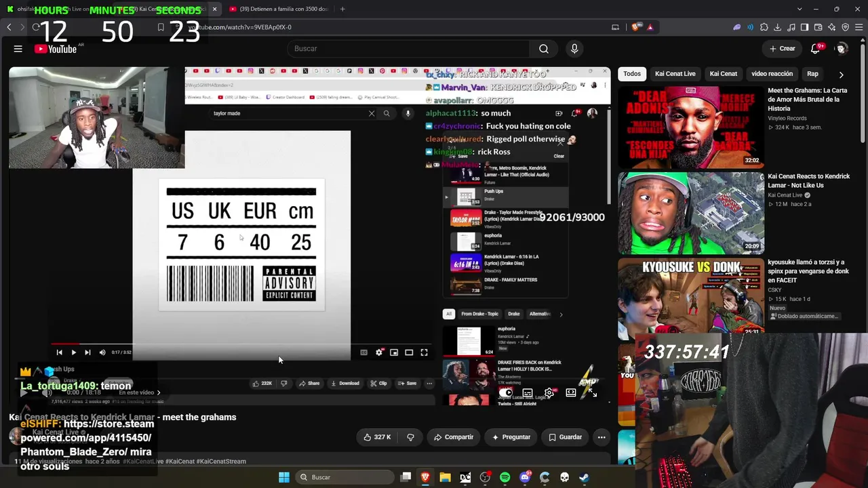Open more actions ellipsis below the video

pos(601,437)
